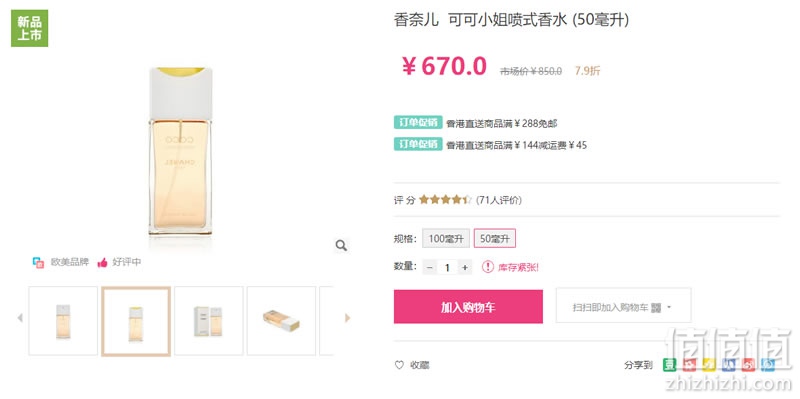Screen dimensions: 800x399
Task: Click the magnifier zoom icon on product image
Action: tap(341, 246)
